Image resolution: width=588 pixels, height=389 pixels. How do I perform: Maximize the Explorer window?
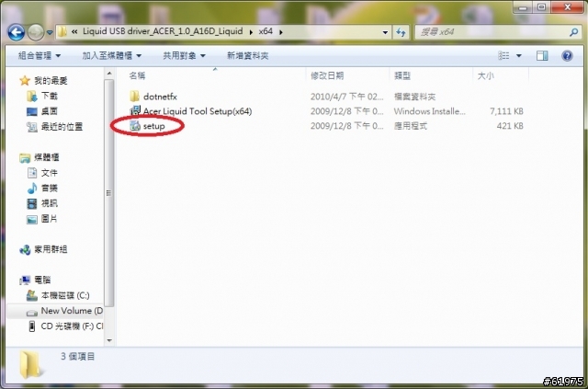(541, 7)
